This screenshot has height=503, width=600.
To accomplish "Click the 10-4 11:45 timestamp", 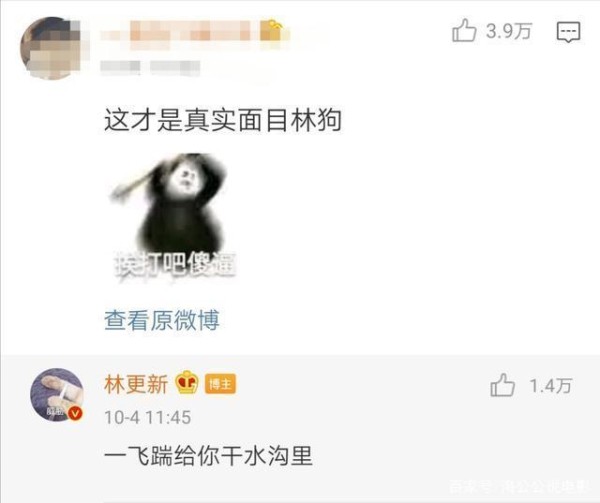I will [147, 417].
